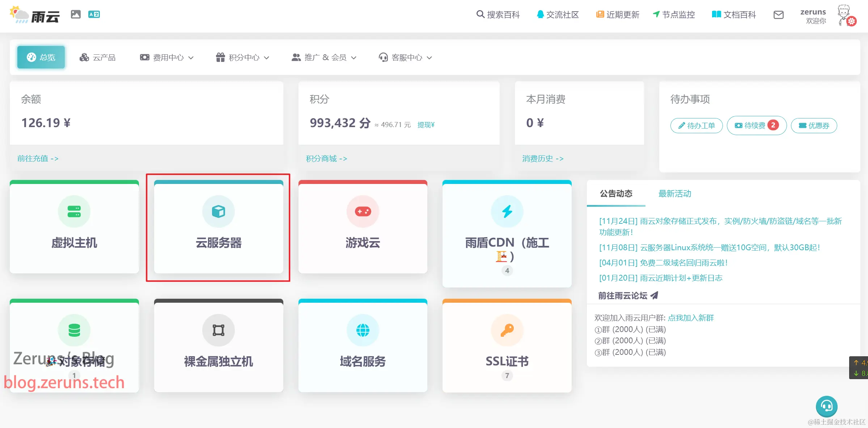This screenshot has width=868, height=428.
Task: Switch to the 最新活动 tab
Action: click(x=674, y=194)
